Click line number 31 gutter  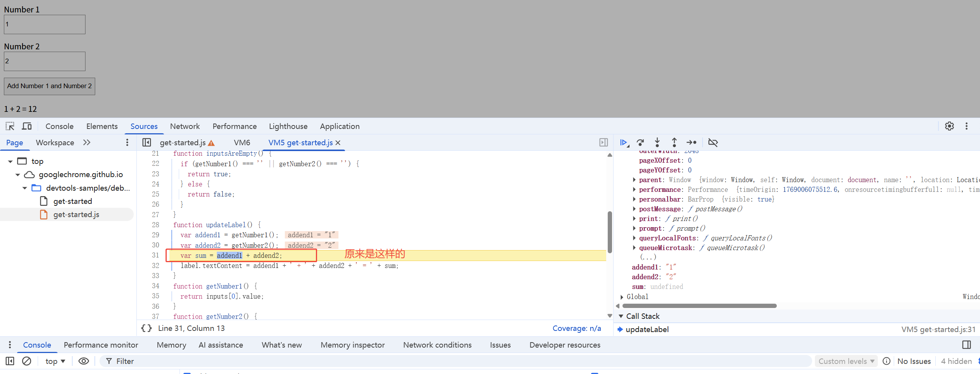(x=155, y=255)
